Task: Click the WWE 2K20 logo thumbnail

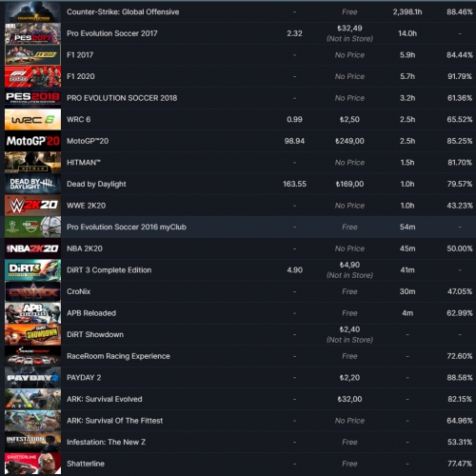Action: [32, 206]
